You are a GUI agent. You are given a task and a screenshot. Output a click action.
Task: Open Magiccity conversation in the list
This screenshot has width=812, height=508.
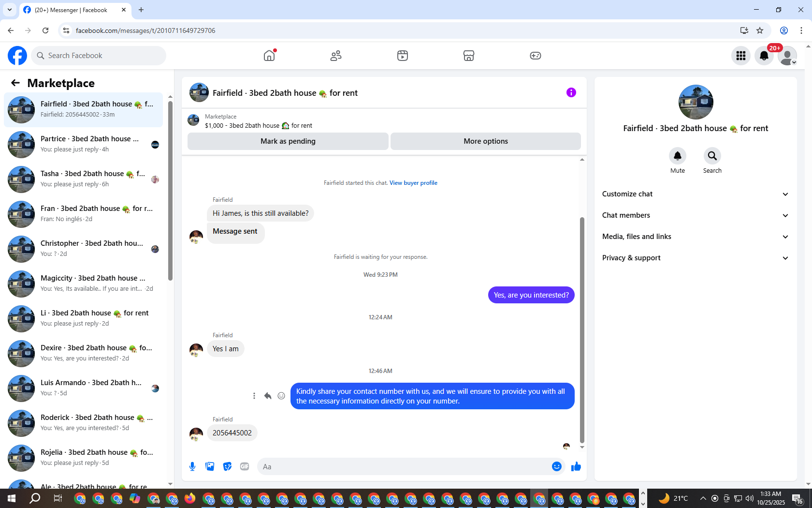83,284
